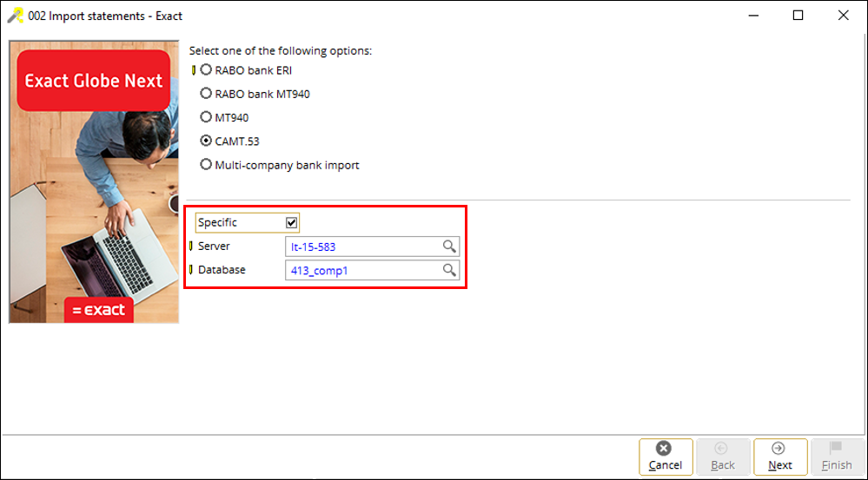Click the Database input field
Image resolution: width=868 pixels, height=480 pixels.
(372, 270)
